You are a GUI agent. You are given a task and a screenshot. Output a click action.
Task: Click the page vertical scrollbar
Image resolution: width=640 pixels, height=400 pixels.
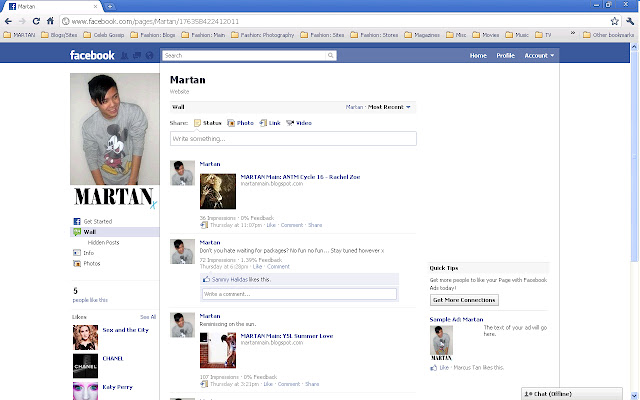coord(634,155)
